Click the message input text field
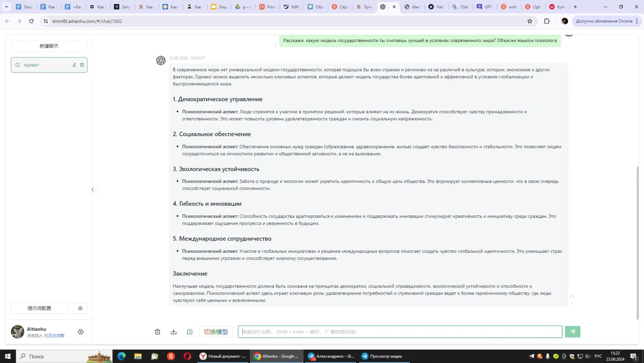The height and width of the screenshot is (363, 644). pos(400,332)
